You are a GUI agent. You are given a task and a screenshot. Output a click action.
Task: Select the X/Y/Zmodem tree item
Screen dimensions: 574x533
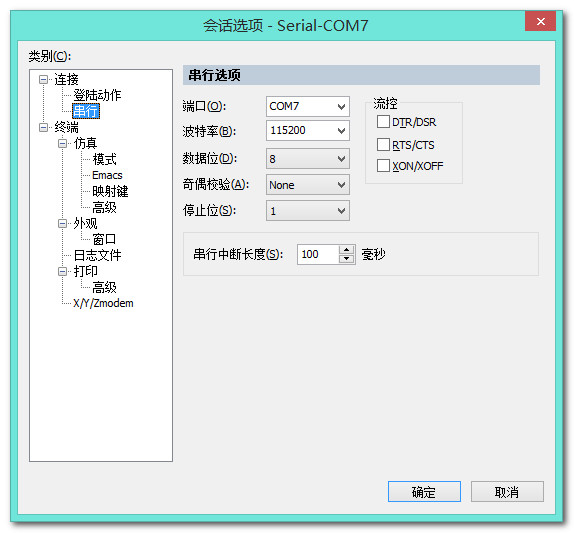[103, 303]
